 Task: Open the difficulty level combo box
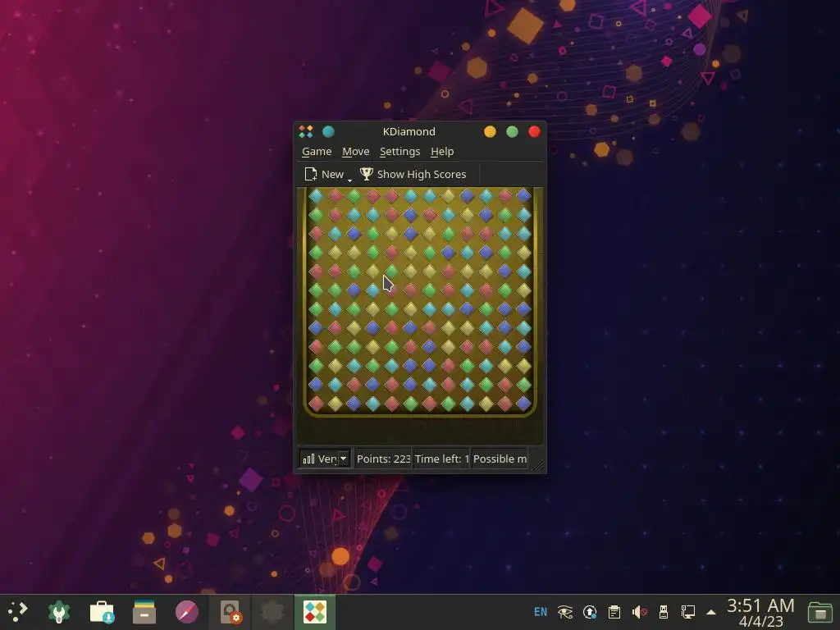(x=325, y=459)
